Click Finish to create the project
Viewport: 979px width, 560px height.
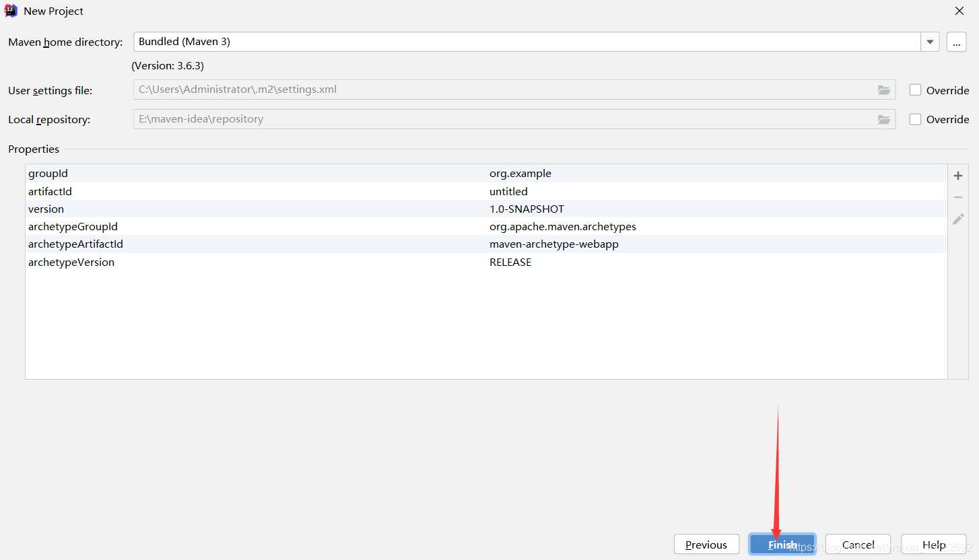pos(782,545)
